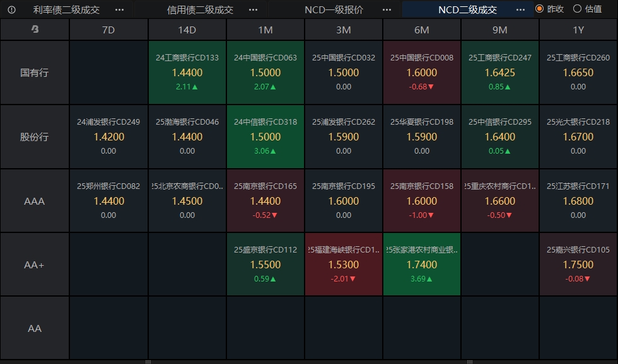Image resolution: width=618 pixels, height=364 pixels.
Task: Open the 25郑州银行CD082 cell
Action: [x=108, y=201]
